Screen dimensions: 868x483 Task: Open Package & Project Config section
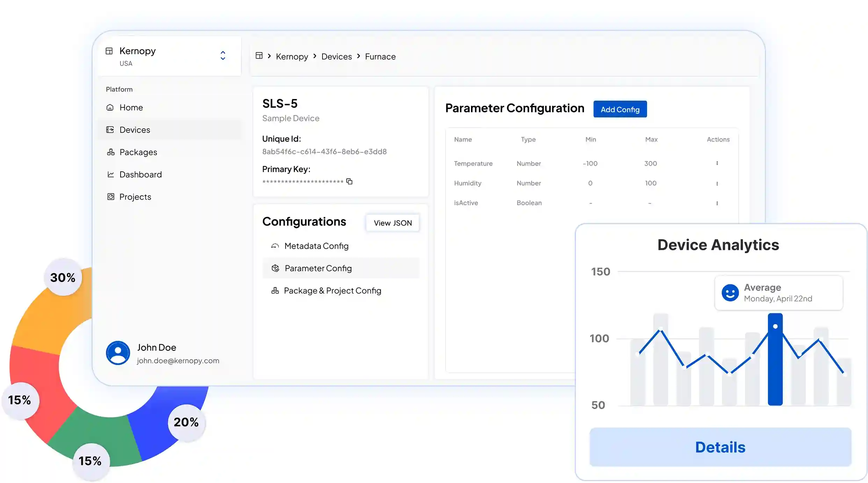(x=332, y=291)
